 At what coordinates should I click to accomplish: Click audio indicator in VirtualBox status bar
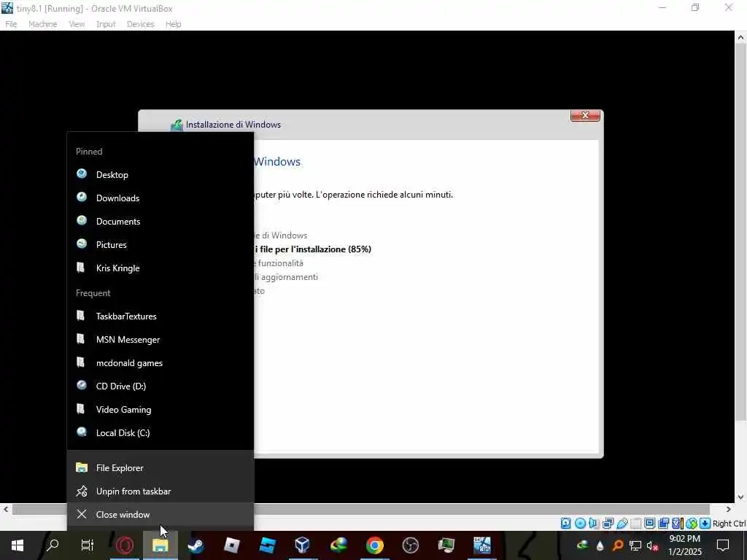[x=594, y=524]
